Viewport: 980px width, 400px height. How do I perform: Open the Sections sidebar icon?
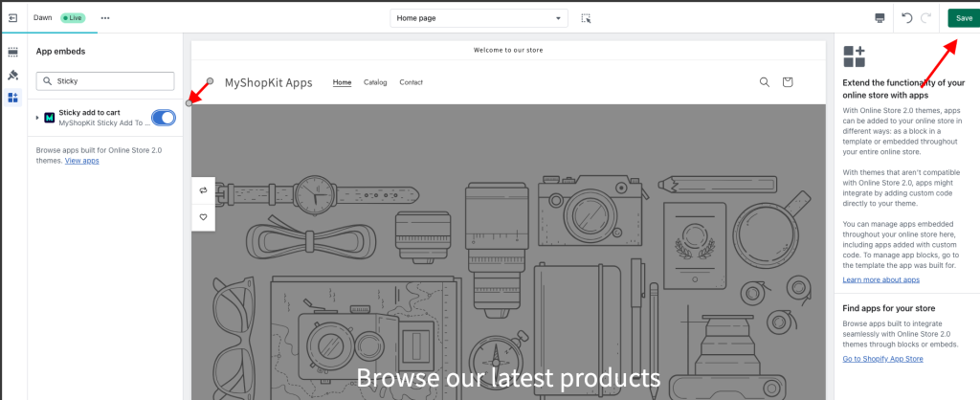pos(12,52)
